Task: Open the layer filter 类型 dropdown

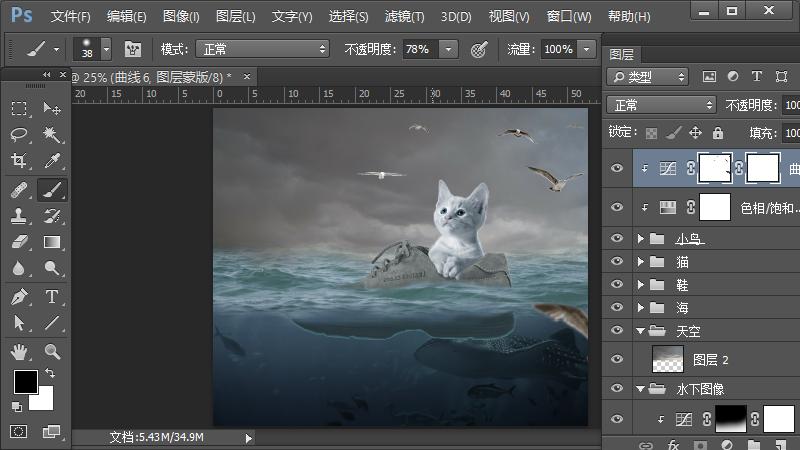Action: [647, 77]
